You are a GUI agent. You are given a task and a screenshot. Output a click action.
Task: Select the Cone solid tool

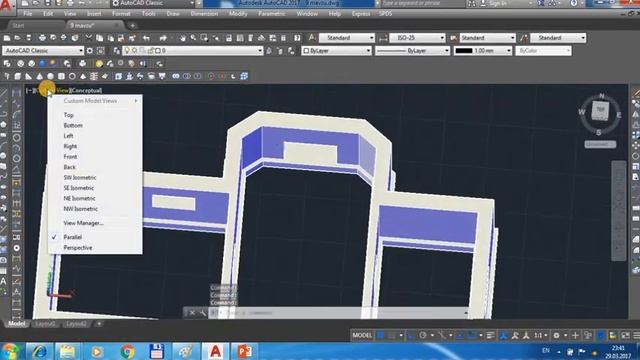(40, 76)
